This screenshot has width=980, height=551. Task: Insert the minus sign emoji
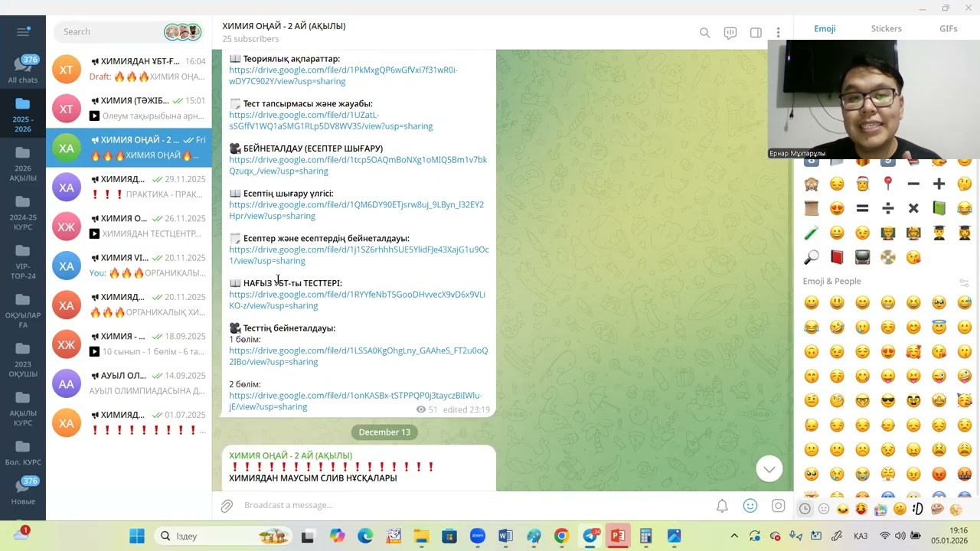click(x=913, y=184)
